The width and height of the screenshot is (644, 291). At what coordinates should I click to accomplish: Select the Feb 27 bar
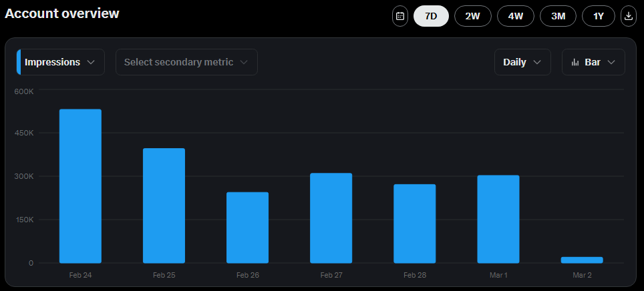coord(331,218)
